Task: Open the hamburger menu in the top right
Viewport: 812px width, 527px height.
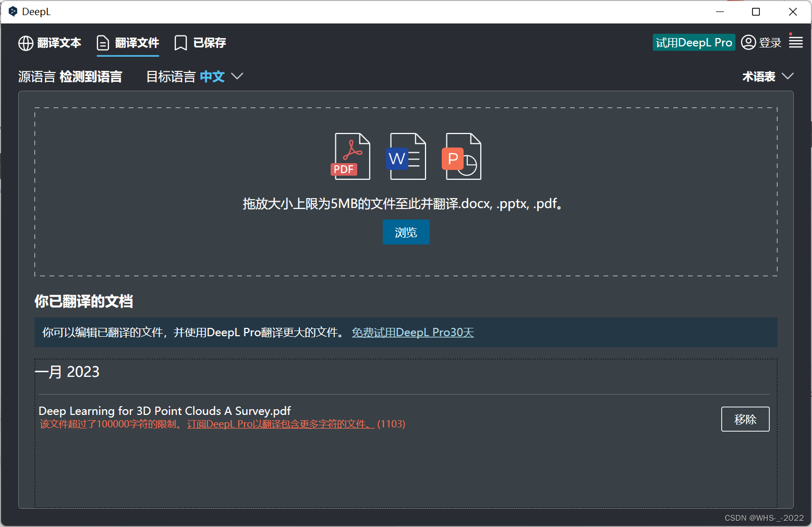Action: pyautogui.click(x=796, y=42)
